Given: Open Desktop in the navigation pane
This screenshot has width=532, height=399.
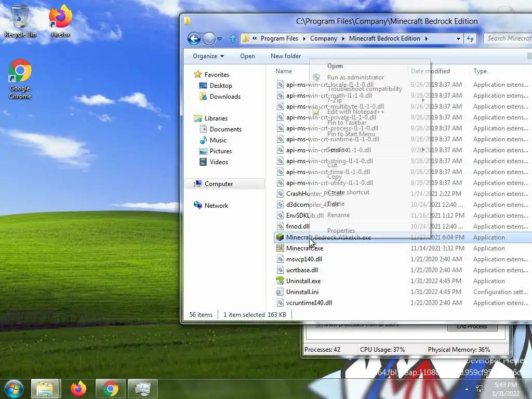Looking at the screenshot, I should point(221,86).
